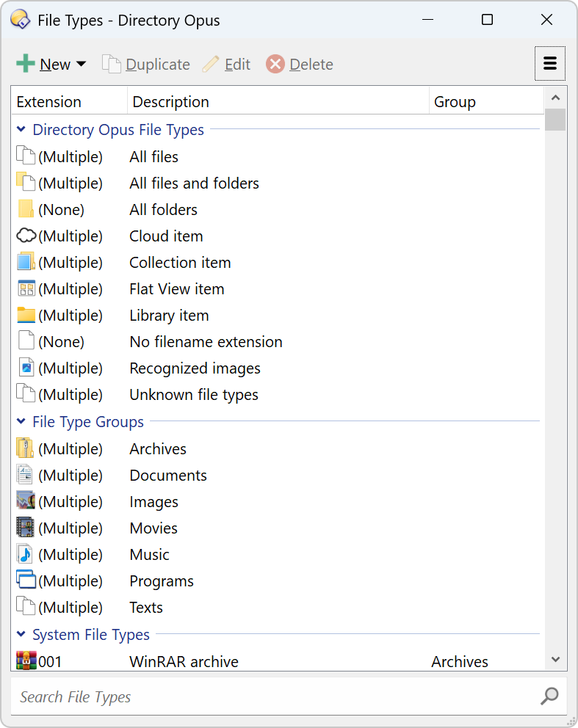
Task: Click the Movies film strip icon
Action: point(26,528)
